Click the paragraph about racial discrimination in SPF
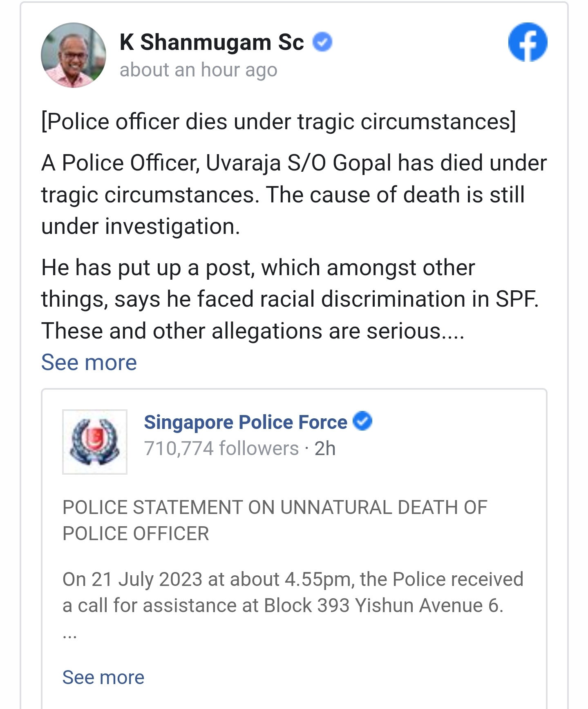This screenshot has height=709, width=588. (x=290, y=299)
